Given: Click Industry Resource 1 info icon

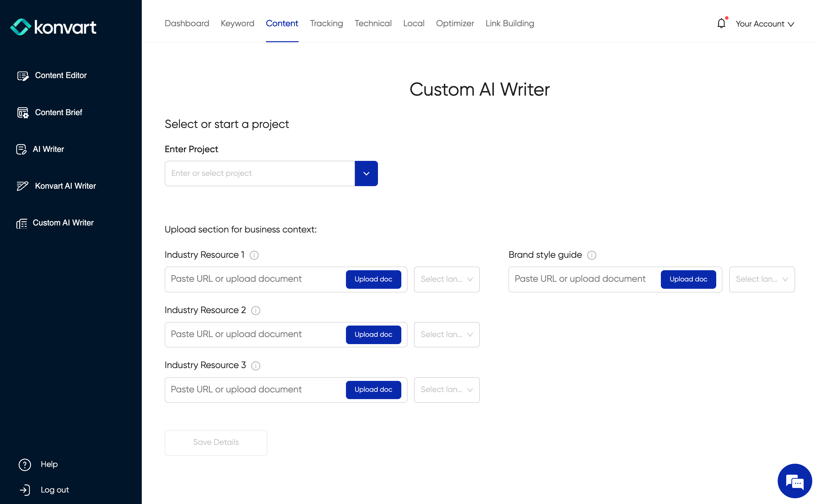Looking at the screenshot, I should pyautogui.click(x=254, y=255).
